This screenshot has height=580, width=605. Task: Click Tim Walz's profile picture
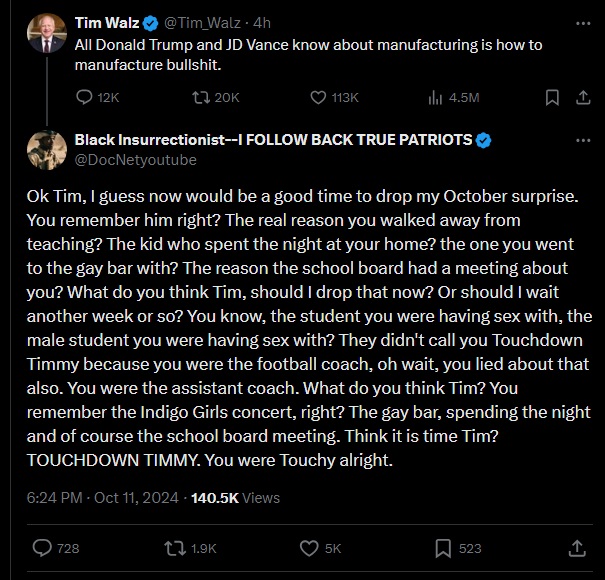47,34
